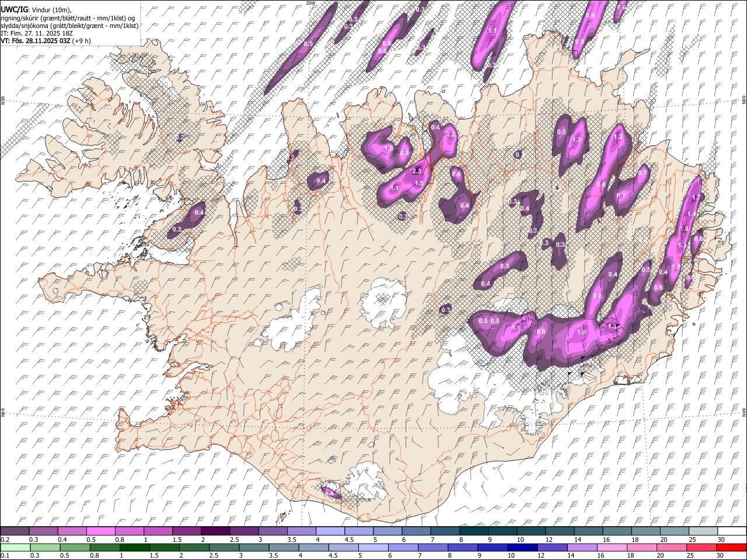Viewport: 747px width, 560px height.
Task: Pick the light gray 25 swatch, upper legend row
Action: click(703, 531)
